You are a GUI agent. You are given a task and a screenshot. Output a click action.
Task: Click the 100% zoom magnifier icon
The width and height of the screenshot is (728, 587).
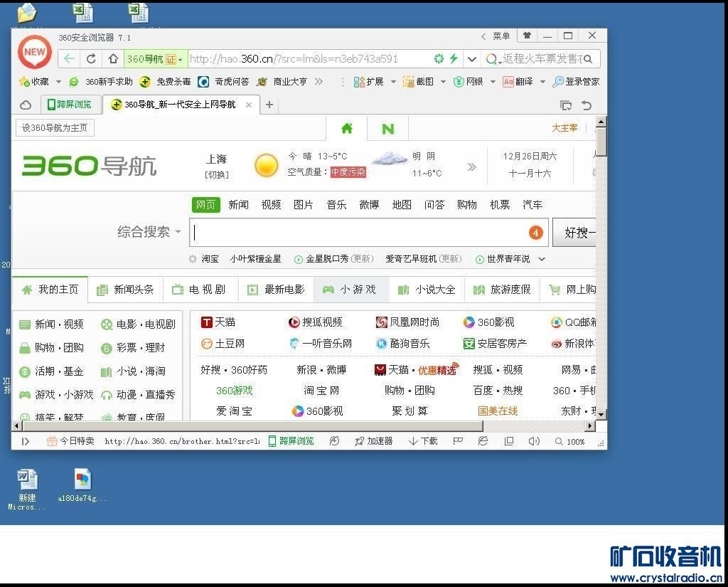[x=559, y=441]
